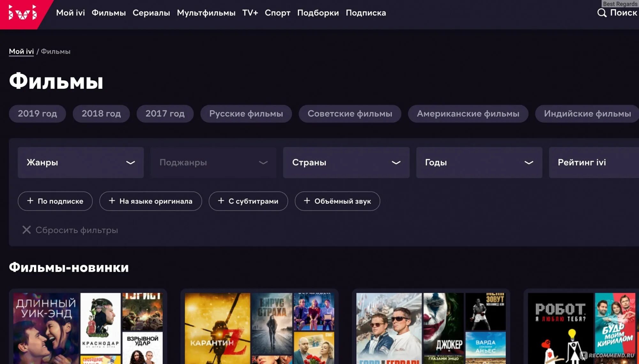Screen dimensions: 639x364
Task: Open Мой ivi in the top menu
Action: point(71,13)
